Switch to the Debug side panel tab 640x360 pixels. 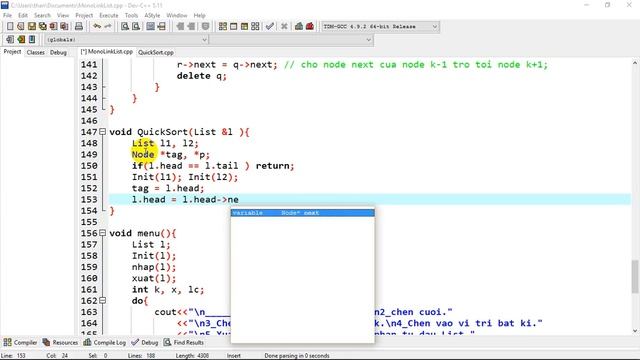click(58, 52)
